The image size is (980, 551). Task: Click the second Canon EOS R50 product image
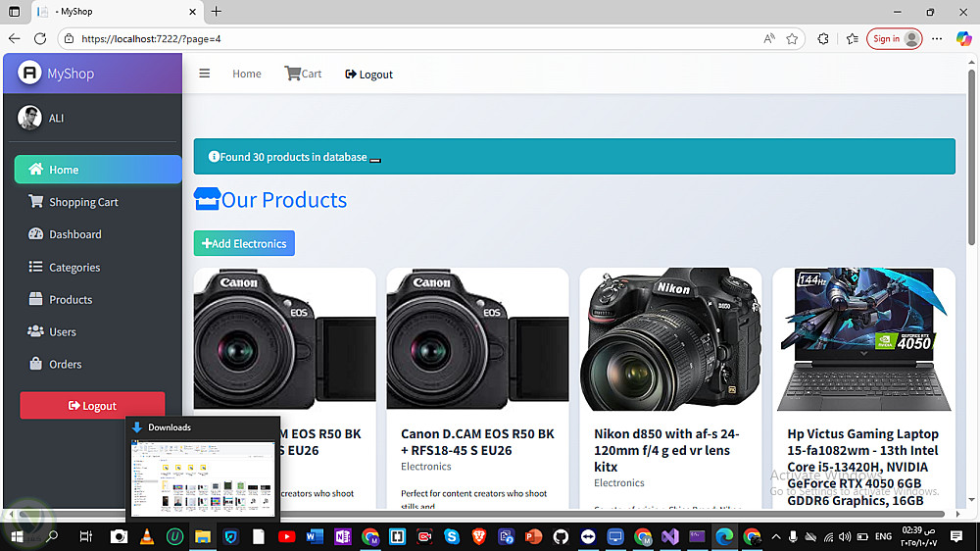coord(477,339)
